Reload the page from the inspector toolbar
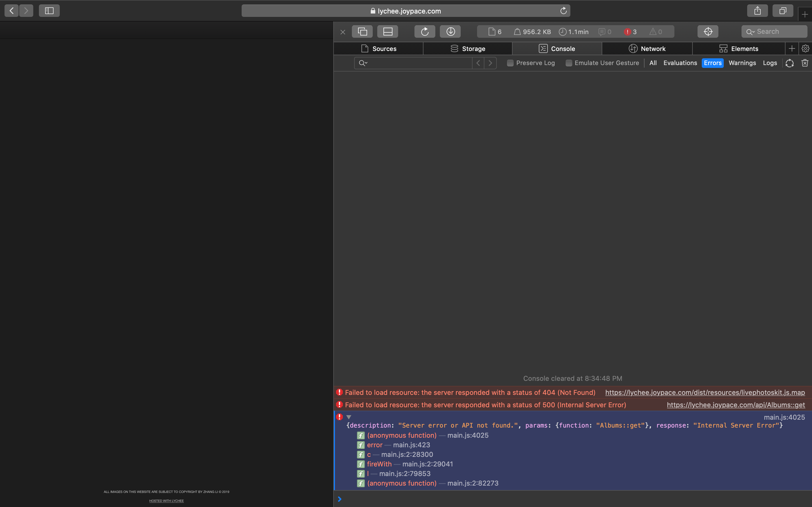This screenshot has height=507, width=812. pyautogui.click(x=424, y=31)
